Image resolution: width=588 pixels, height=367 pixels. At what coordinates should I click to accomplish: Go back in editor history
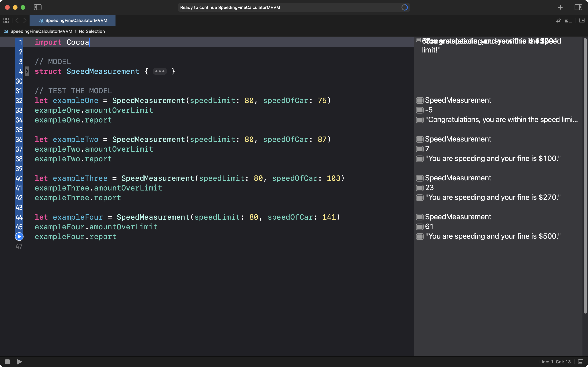click(17, 20)
